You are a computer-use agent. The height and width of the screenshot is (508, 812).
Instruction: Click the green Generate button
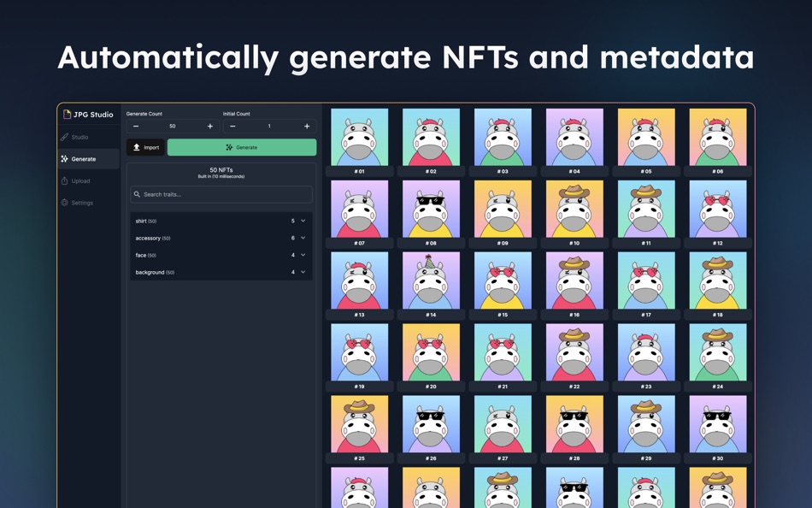[242, 147]
